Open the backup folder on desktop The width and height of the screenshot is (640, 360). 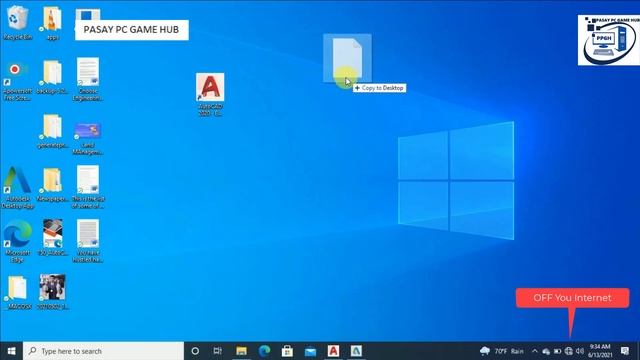[52, 78]
